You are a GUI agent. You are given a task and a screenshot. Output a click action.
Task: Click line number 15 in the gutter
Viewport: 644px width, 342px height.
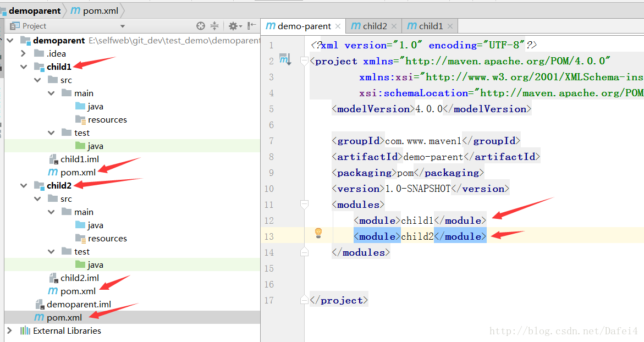tap(269, 268)
